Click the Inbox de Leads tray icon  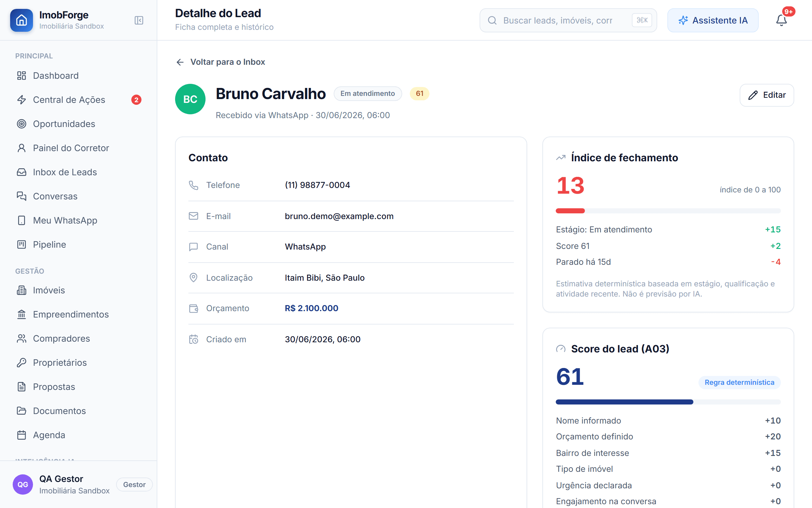[x=22, y=172]
